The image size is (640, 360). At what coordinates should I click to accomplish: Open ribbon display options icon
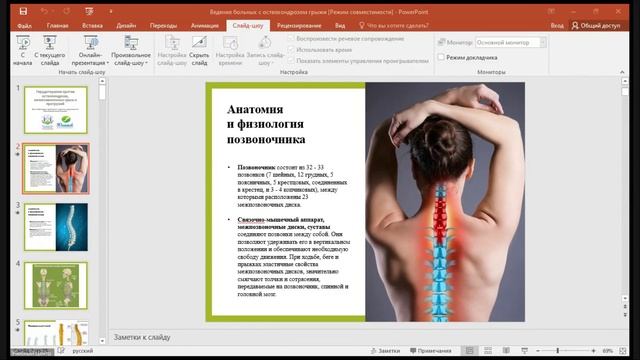[x=551, y=11]
